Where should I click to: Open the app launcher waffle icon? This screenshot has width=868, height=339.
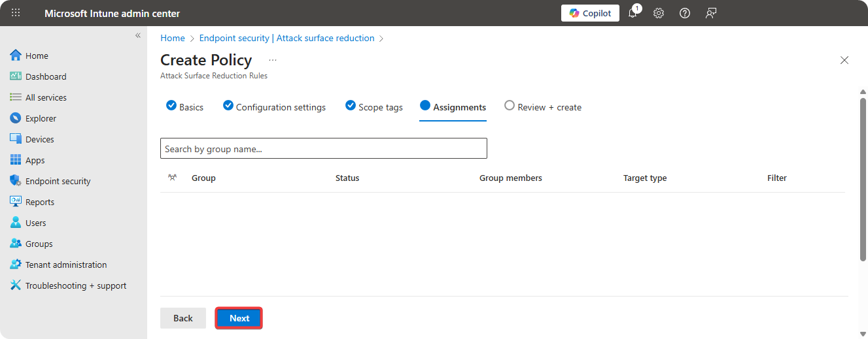pos(16,13)
